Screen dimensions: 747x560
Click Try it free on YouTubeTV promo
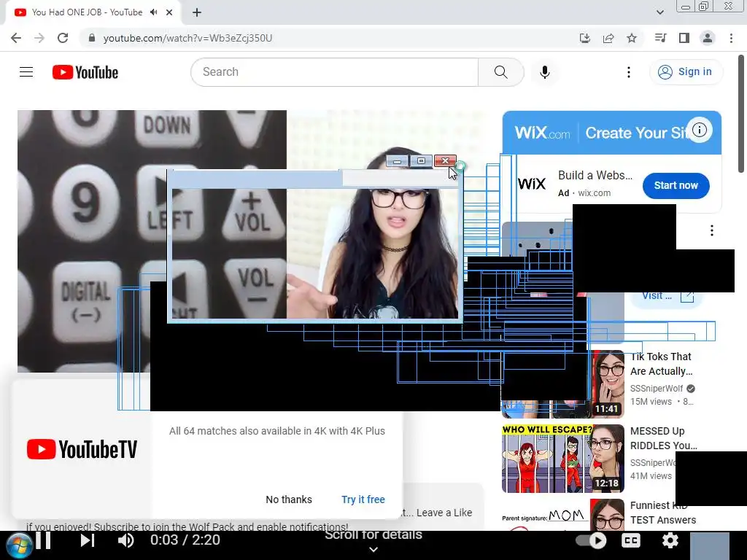click(x=363, y=499)
